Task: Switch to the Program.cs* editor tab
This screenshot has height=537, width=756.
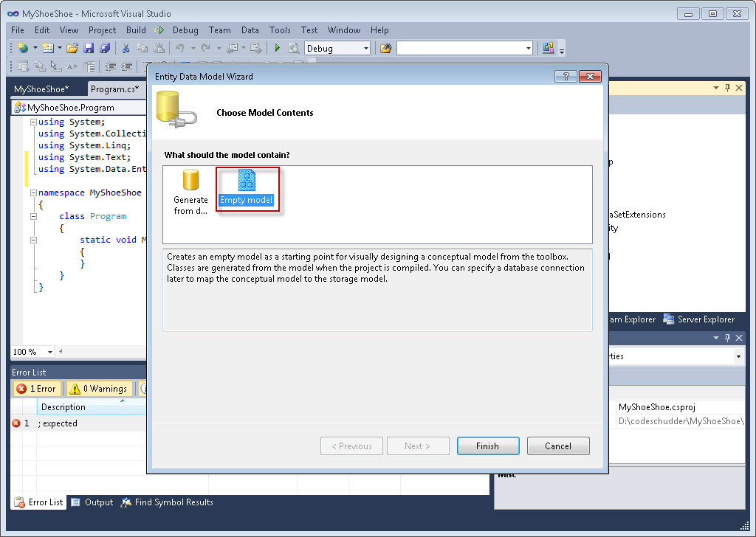Action: [x=114, y=89]
